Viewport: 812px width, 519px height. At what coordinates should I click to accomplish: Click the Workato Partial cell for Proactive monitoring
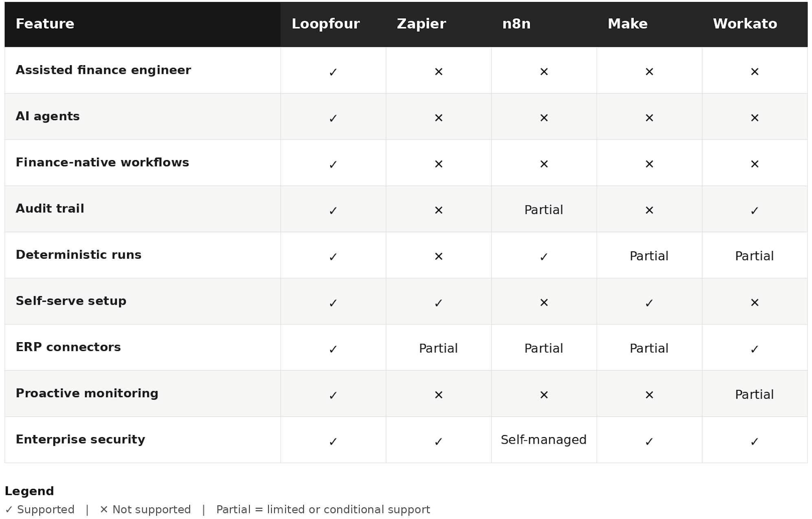click(755, 394)
